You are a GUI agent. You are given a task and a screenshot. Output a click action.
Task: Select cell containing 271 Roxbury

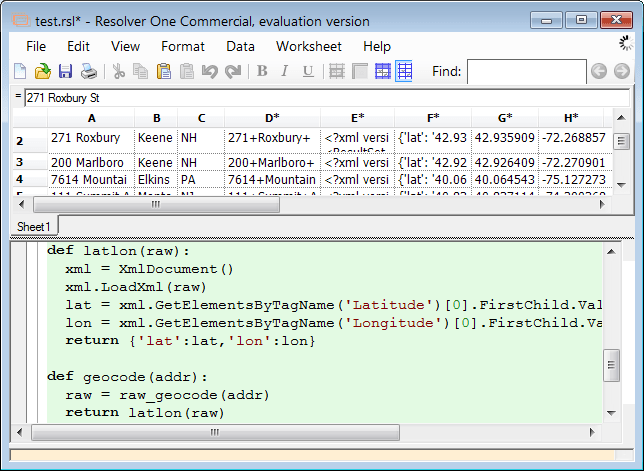(91, 141)
